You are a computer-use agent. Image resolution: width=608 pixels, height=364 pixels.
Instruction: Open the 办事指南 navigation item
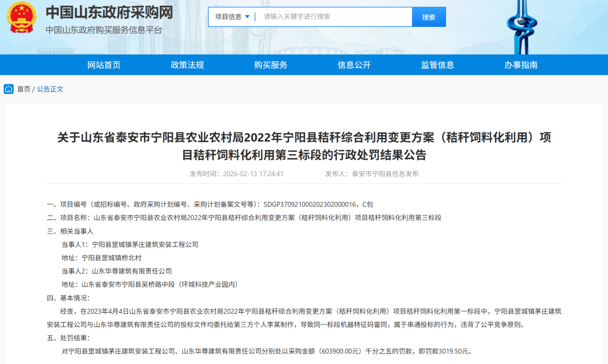pyautogui.click(x=521, y=65)
